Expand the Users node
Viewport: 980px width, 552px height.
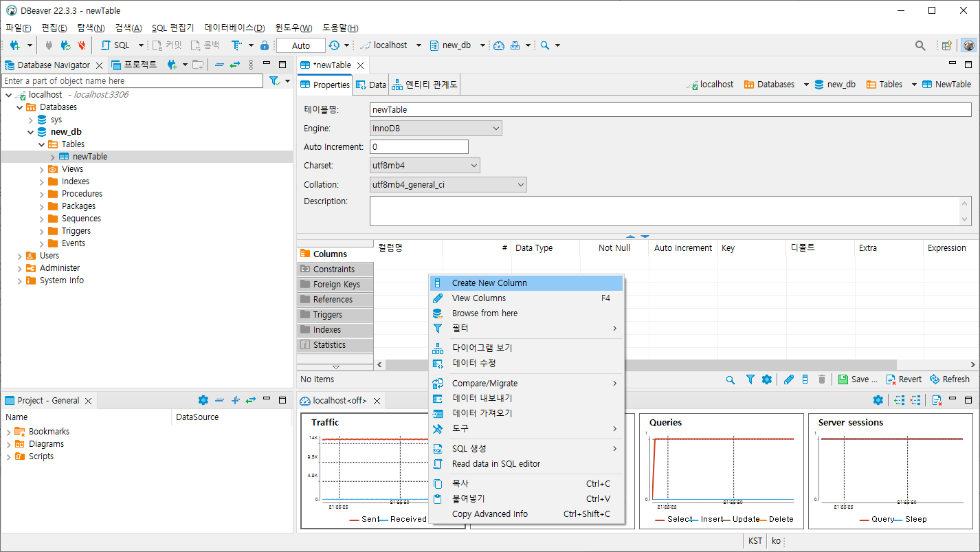click(x=19, y=256)
